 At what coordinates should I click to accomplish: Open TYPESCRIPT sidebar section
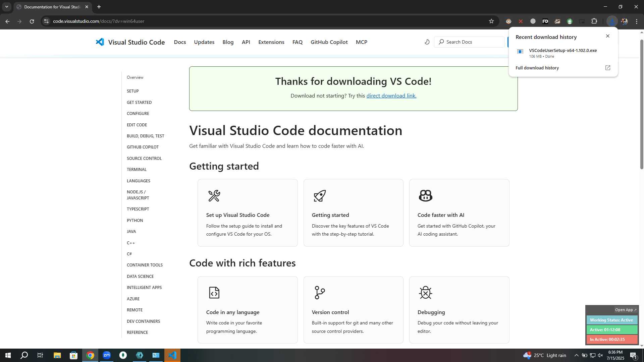pyautogui.click(x=138, y=209)
